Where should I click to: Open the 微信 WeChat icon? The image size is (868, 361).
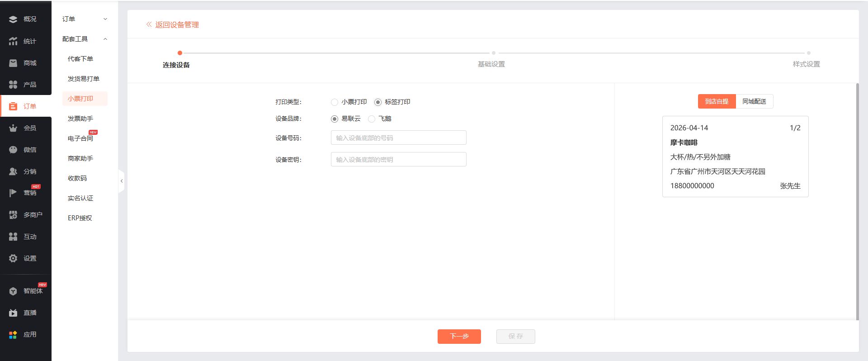pos(13,150)
